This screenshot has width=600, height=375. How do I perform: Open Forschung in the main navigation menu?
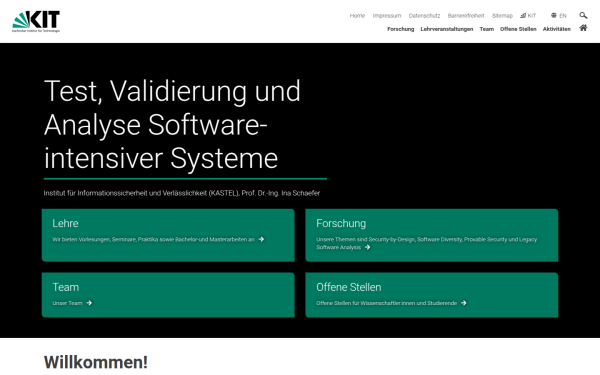[x=400, y=29]
